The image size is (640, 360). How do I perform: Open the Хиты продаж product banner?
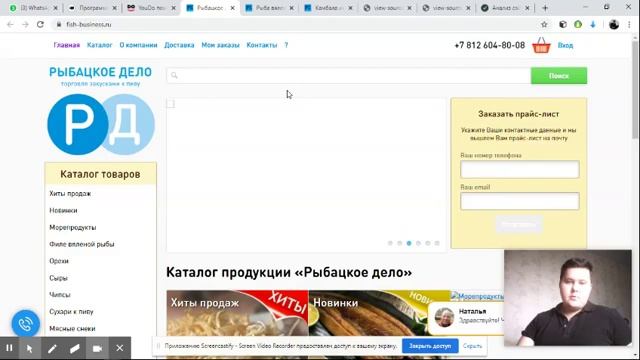[238, 313]
